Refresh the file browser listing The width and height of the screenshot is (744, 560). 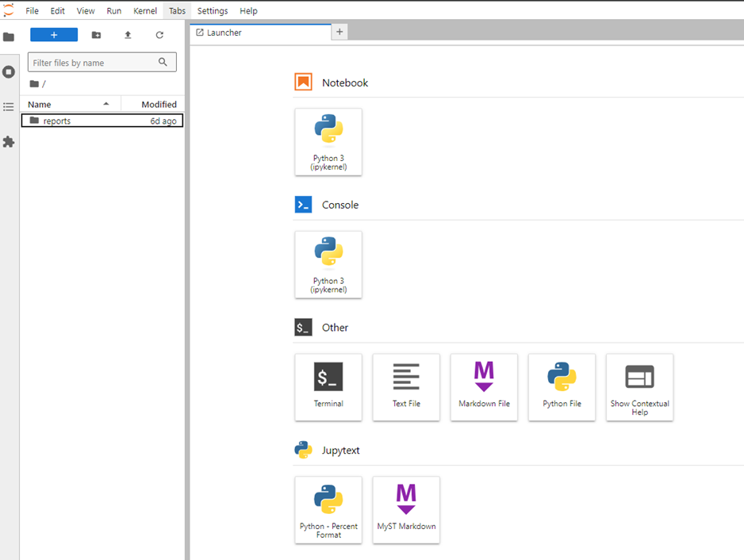(x=159, y=35)
